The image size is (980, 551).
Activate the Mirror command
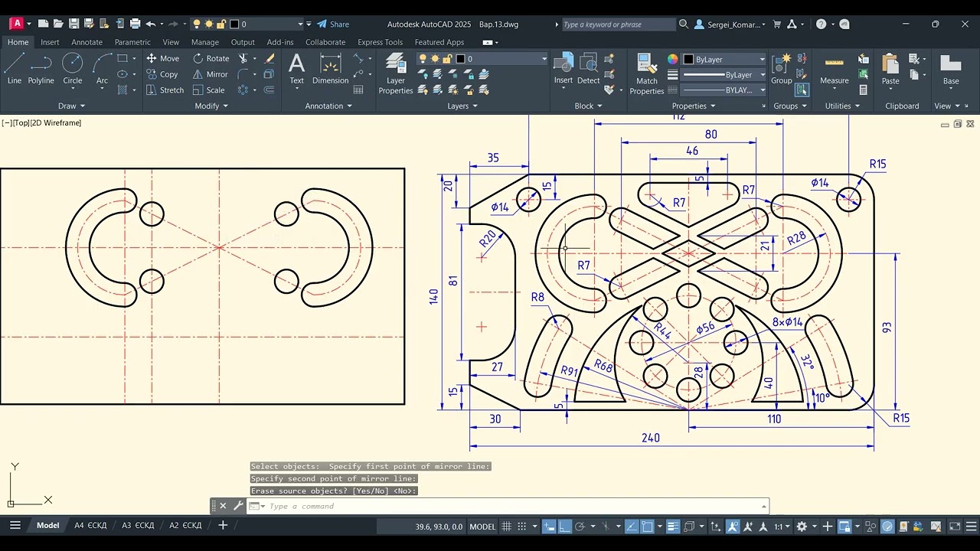point(211,74)
